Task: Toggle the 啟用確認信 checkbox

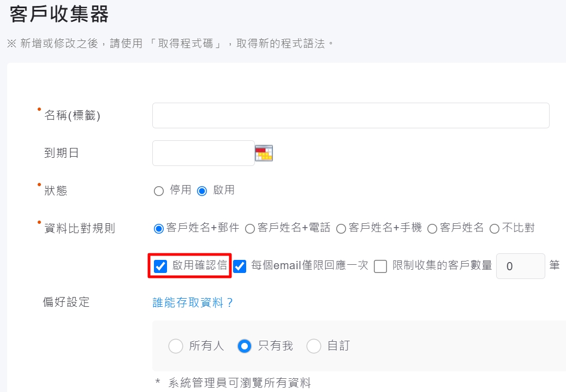Action: [160, 266]
